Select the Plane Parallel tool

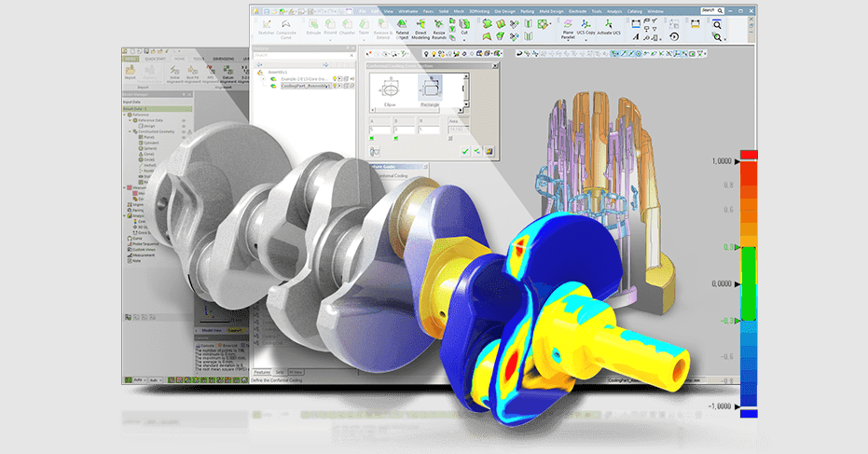568,29
